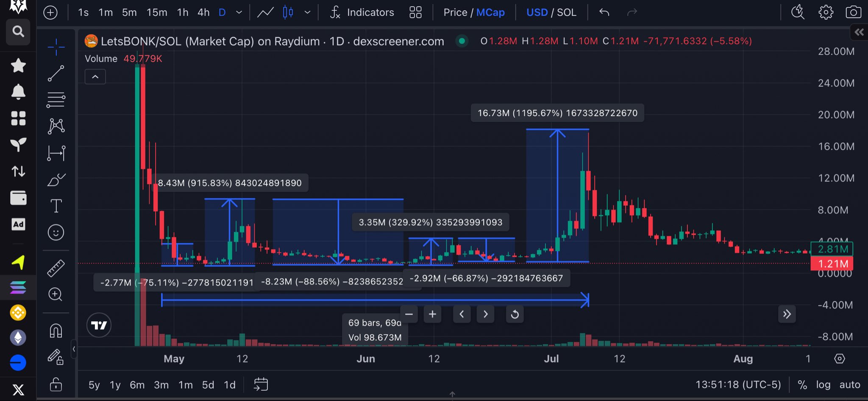This screenshot has width=868, height=401.
Task: Jump to latest bar with double arrow
Action: tap(787, 314)
